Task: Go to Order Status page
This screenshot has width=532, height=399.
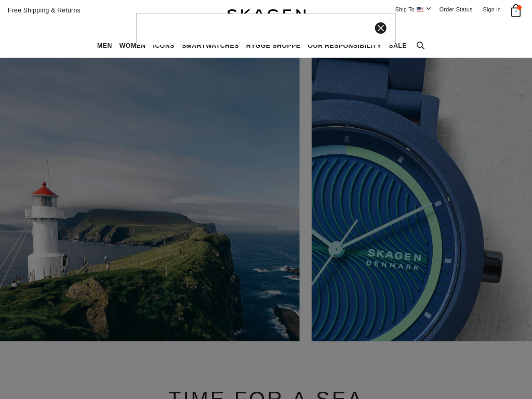Action: (456, 9)
